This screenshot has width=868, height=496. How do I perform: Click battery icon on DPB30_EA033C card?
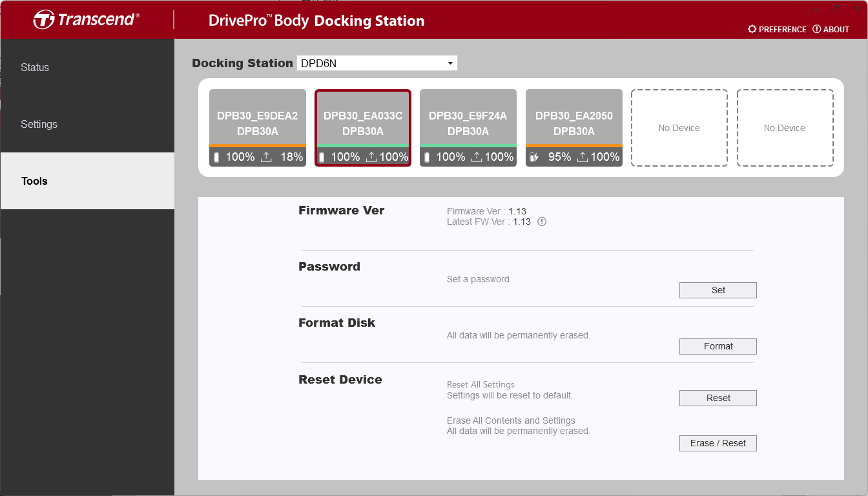pos(322,157)
